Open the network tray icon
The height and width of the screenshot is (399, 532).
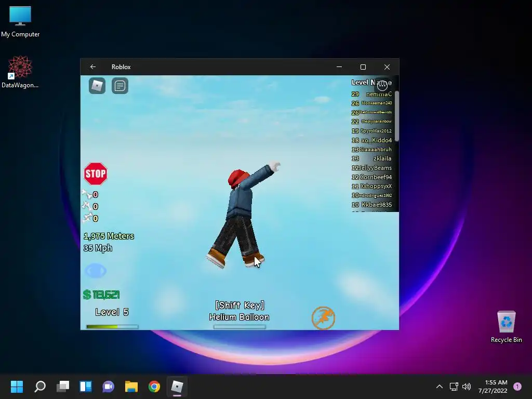pyautogui.click(x=454, y=387)
